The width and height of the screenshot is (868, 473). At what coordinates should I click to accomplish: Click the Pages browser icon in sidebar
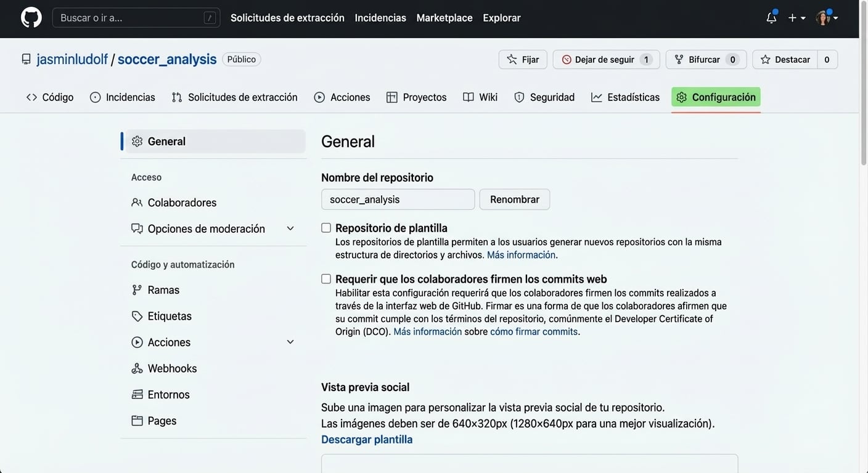[x=137, y=421]
